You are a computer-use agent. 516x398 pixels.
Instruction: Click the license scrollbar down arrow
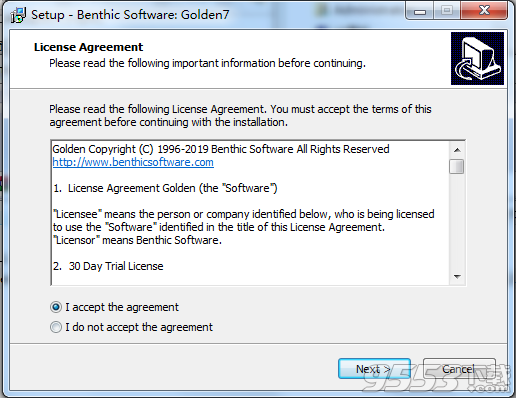coord(457,277)
